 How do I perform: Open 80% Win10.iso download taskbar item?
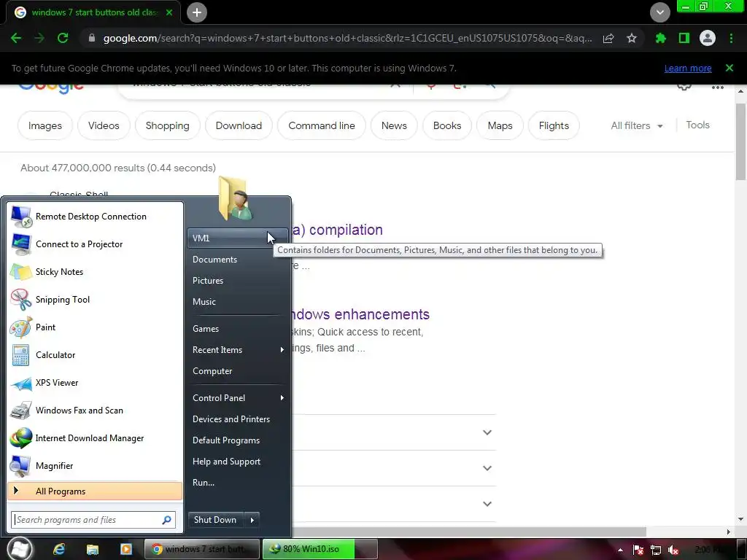coord(320,549)
